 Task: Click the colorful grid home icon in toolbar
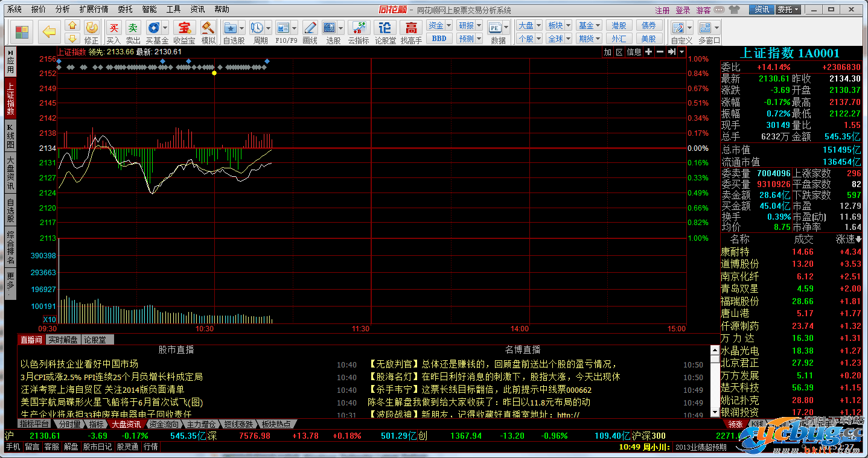tap(22, 31)
